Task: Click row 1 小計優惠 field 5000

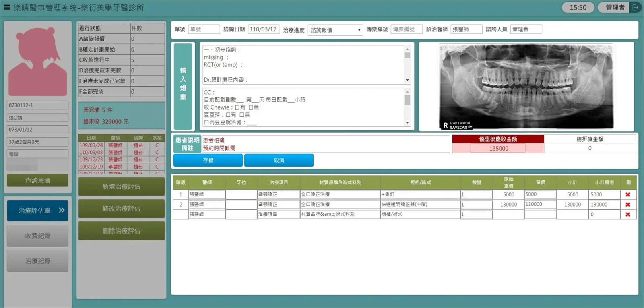Action: (x=604, y=194)
